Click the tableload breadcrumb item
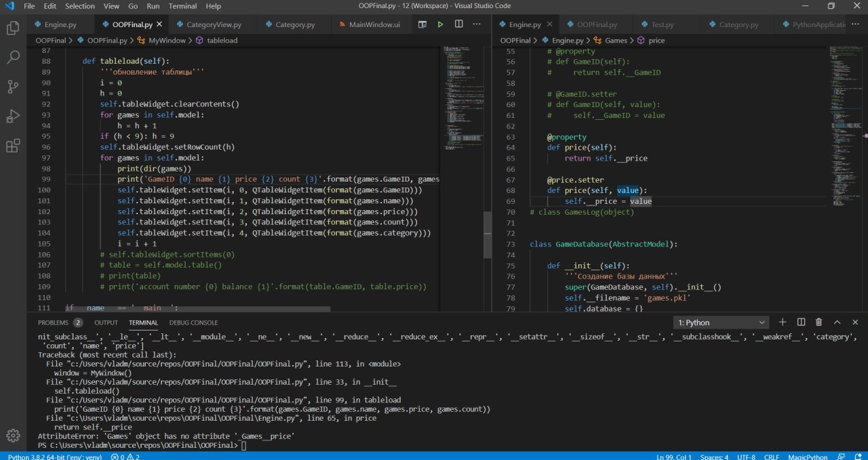 222,41
